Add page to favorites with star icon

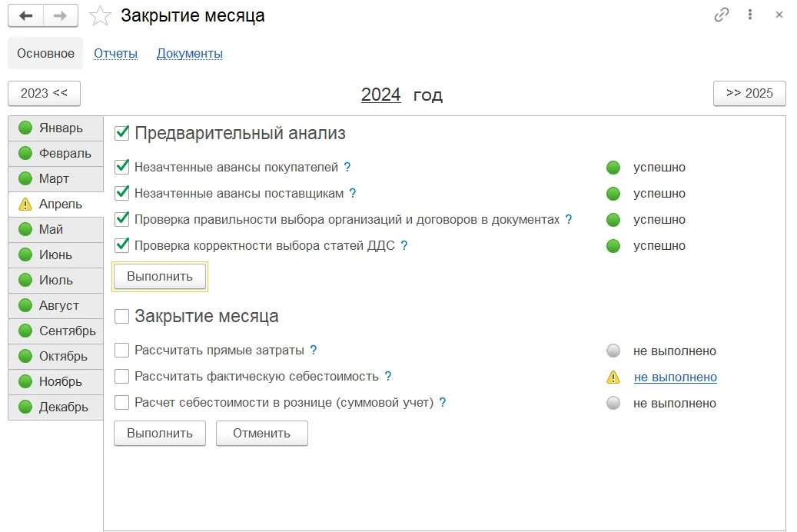[x=100, y=16]
